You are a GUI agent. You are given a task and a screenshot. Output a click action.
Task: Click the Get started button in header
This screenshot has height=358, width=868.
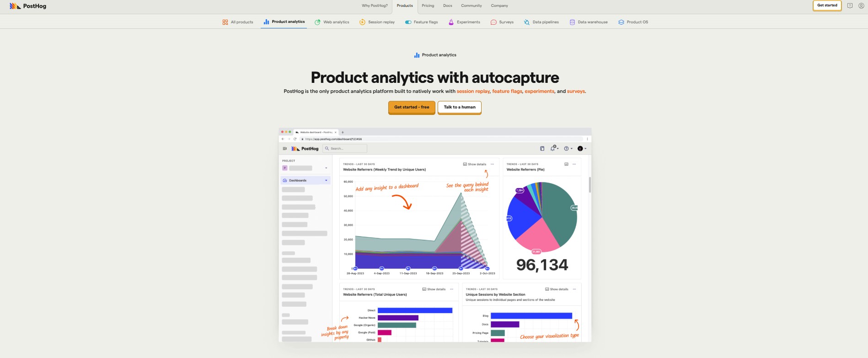pos(827,5)
